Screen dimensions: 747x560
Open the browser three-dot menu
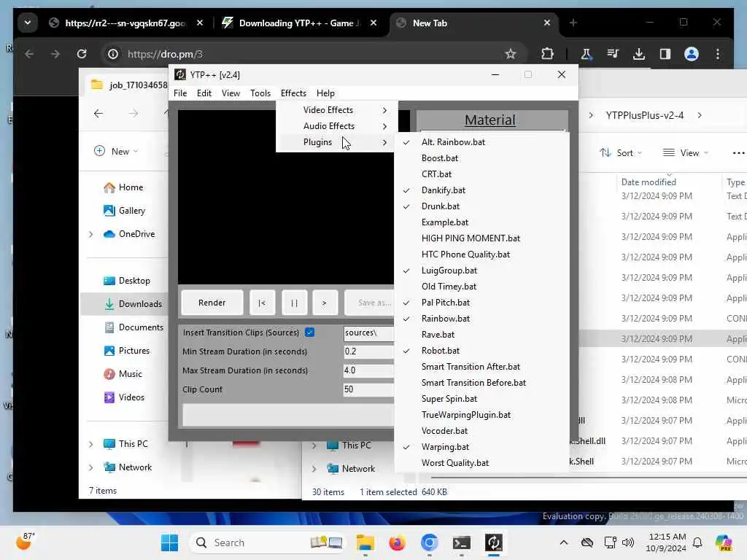tap(718, 54)
